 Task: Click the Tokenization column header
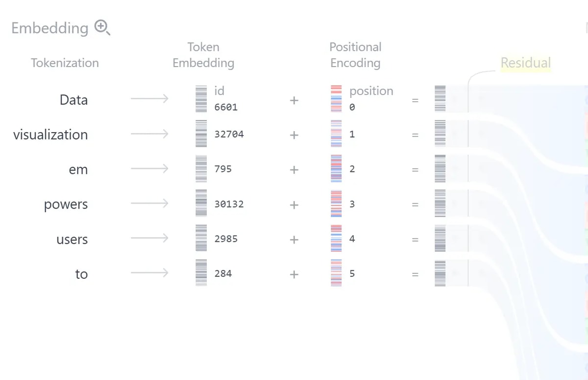pos(65,63)
